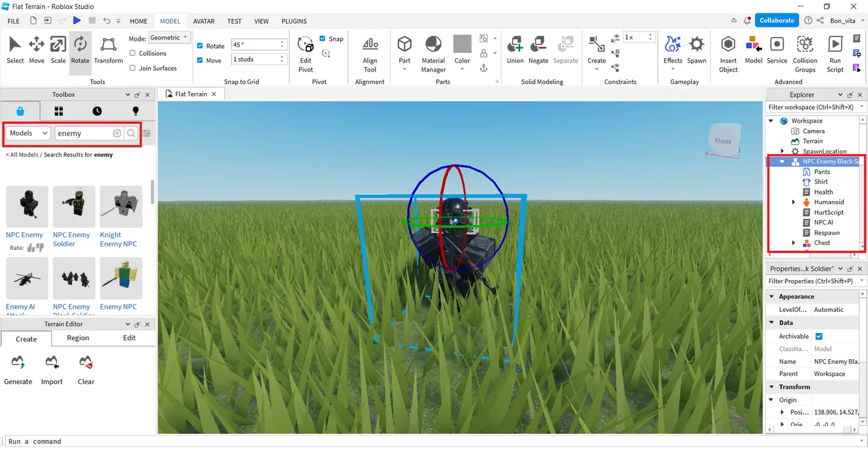Image resolution: width=868 pixels, height=460 pixels.
Task: Collapse the Workspace tree node
Action: pos(771,121)
